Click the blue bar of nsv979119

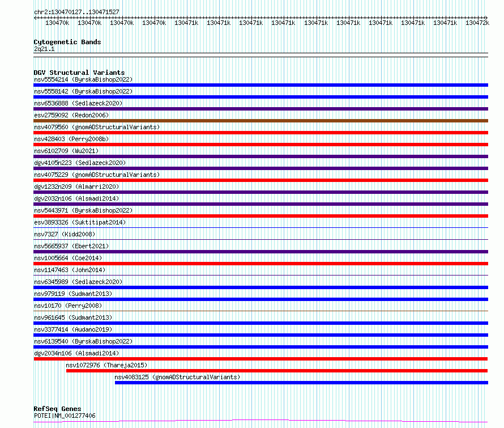coord(260,299)
